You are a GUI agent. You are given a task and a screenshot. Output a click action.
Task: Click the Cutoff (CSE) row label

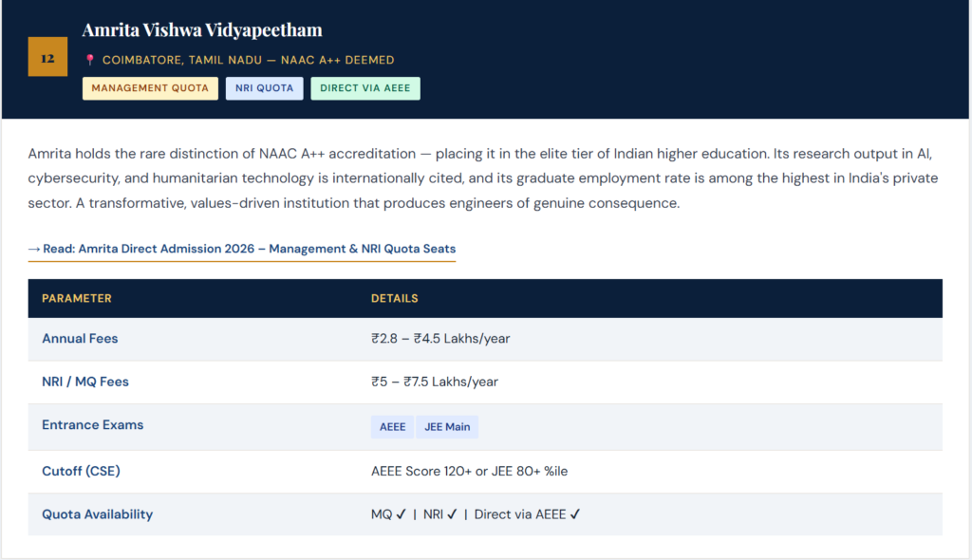coord(81,471)
